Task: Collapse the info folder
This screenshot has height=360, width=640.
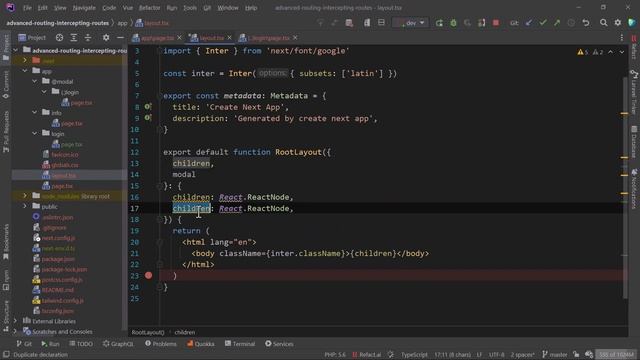Action: [35, 112]
